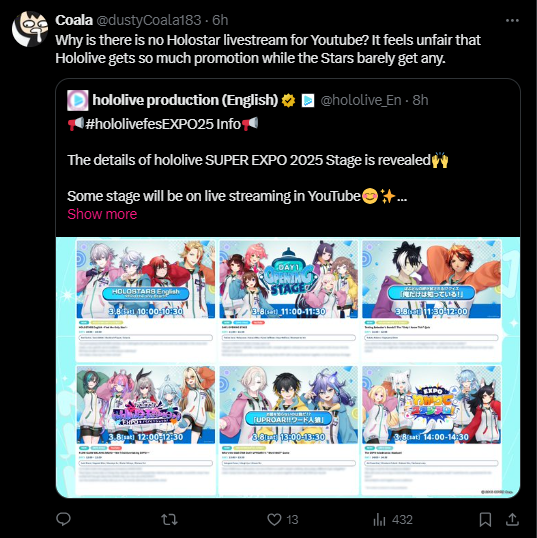Click the hololive affiliate badge icon
537x538 pixels.
pyautogui.click(x=308, y=101)
